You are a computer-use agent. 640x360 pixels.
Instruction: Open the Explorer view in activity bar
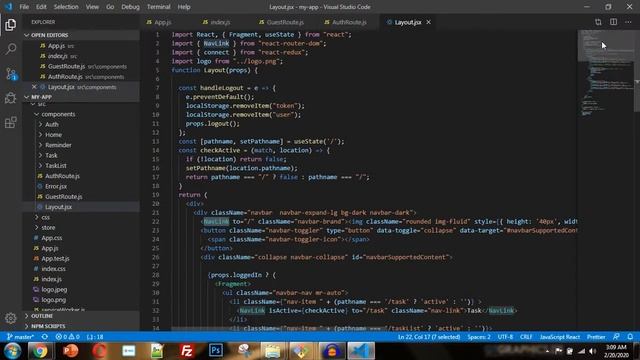coord(11,25)
